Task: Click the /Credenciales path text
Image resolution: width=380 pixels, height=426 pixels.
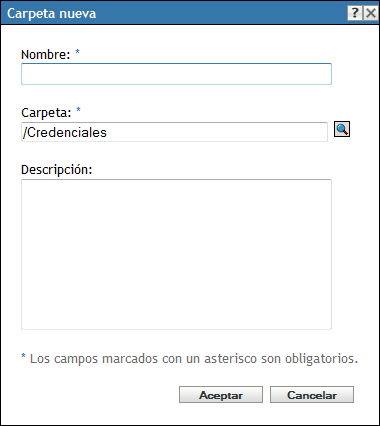Action: point(65,132)
